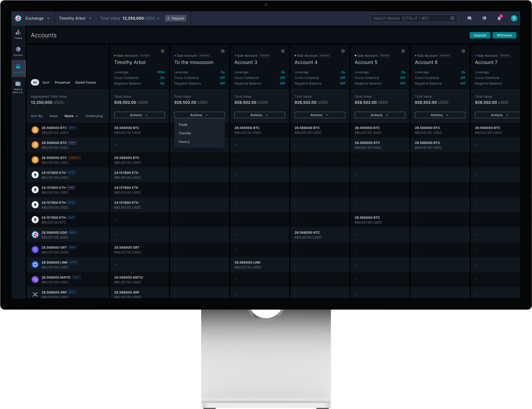Click the user avatar T icon
The width and height of the screenshot is (532, 409).
[x=514, y=18]
